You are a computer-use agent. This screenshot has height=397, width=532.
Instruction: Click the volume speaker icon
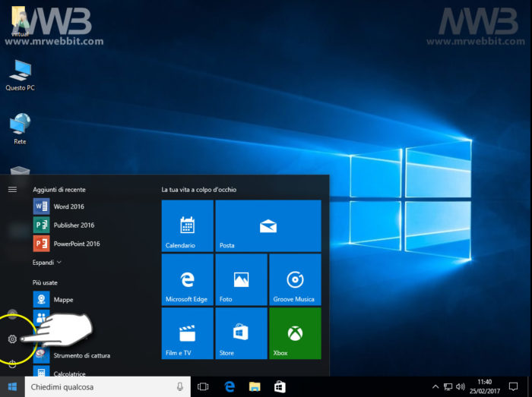460,386
